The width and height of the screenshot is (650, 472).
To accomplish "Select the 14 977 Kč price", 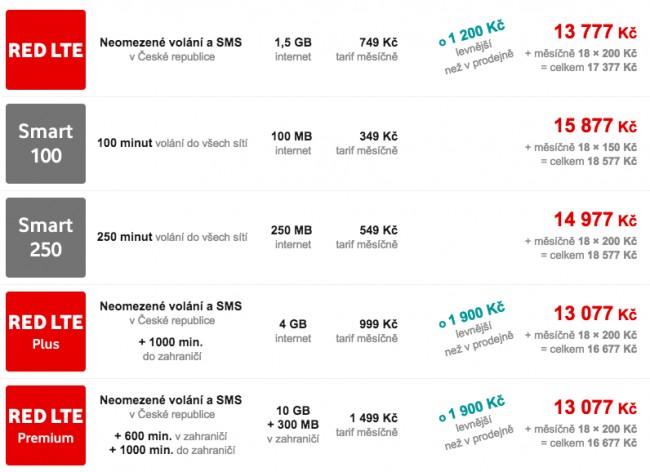I will [595, 220].
